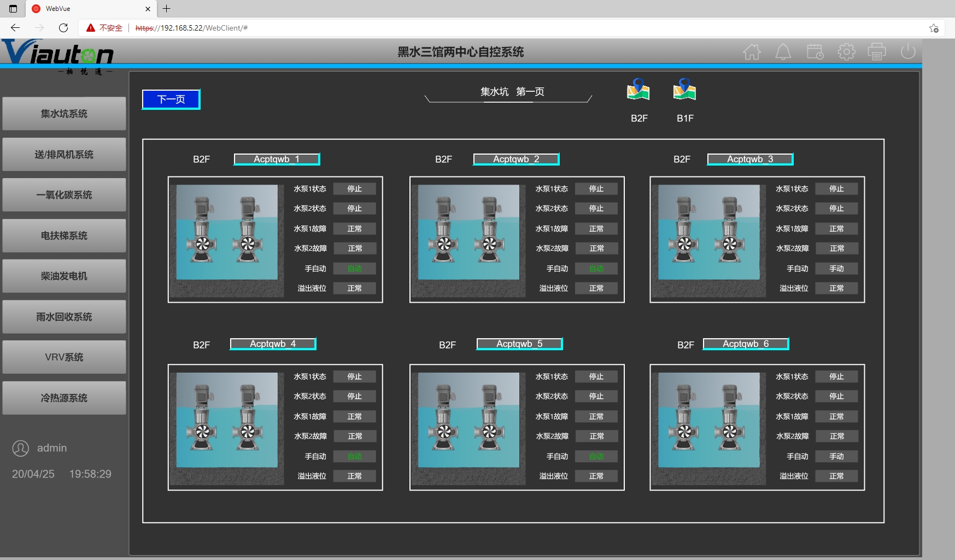Open the 送/排风机系统 menu item
This screenshot has height=560, width=955.
pos(64,155)
